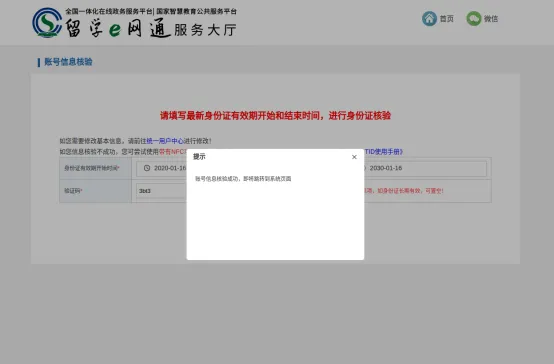554x364 pixels.
Task: Open the TID使用手册 link
Action: coord(384,152)
